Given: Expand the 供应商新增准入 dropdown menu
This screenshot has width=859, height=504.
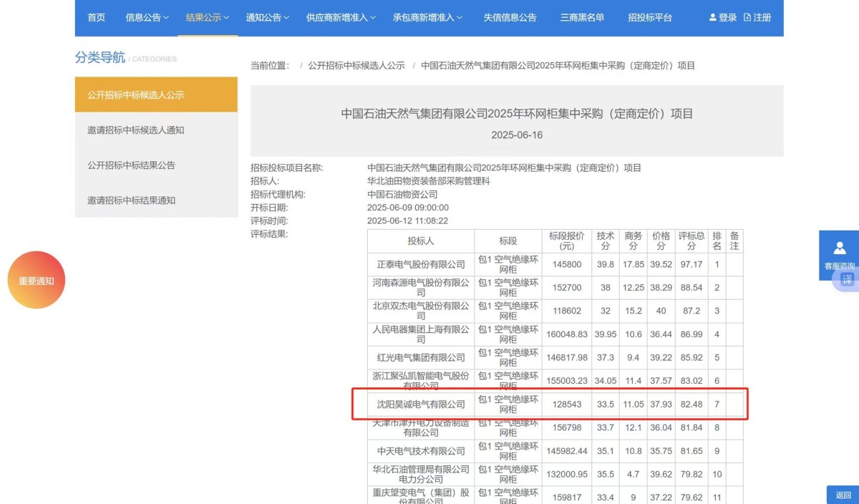Looking at the screenshot, I should coord(341,17).
